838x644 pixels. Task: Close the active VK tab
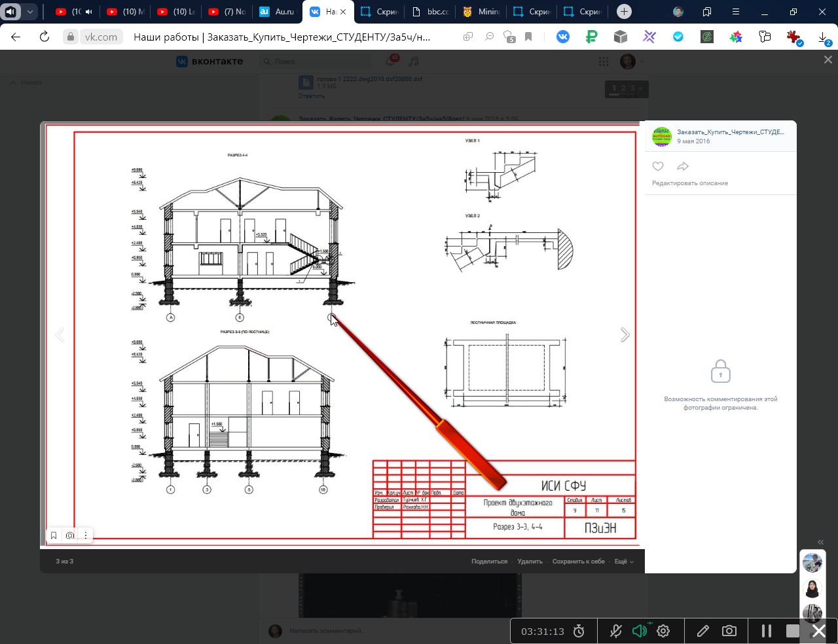click(x=343, y=12)
